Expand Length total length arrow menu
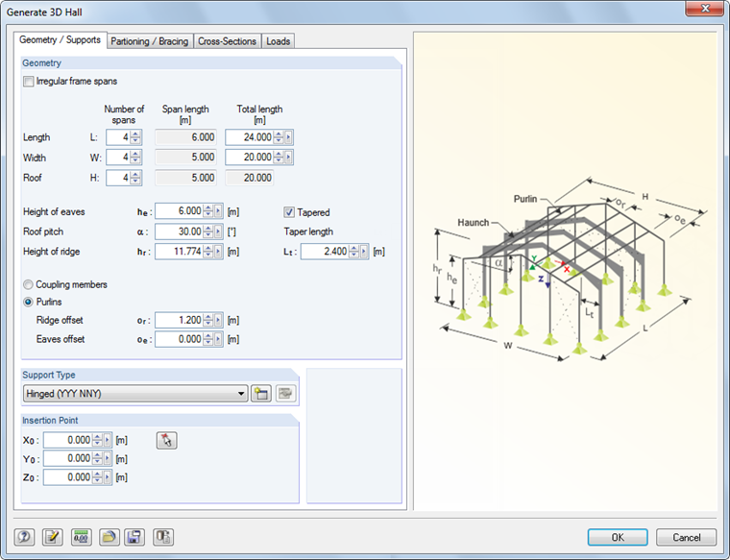 tap(288, 137)
